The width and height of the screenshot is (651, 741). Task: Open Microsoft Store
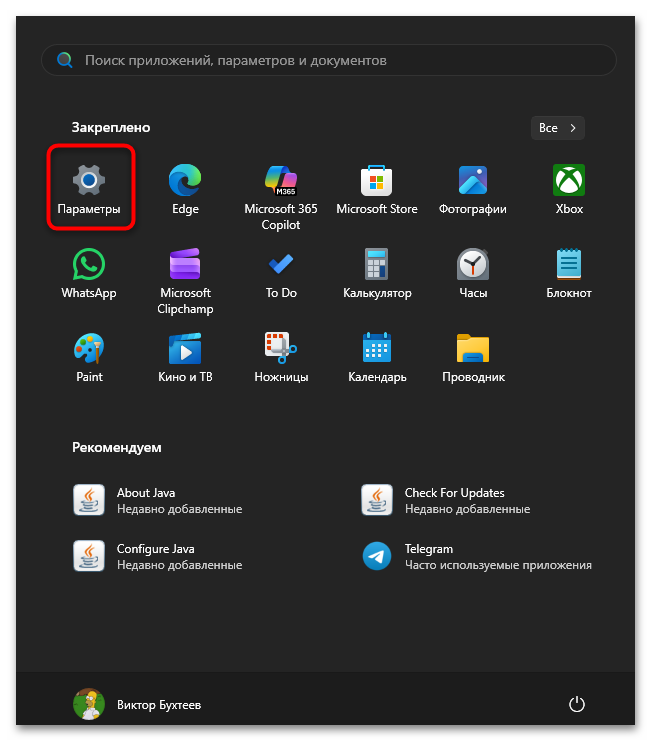point(377,189)
